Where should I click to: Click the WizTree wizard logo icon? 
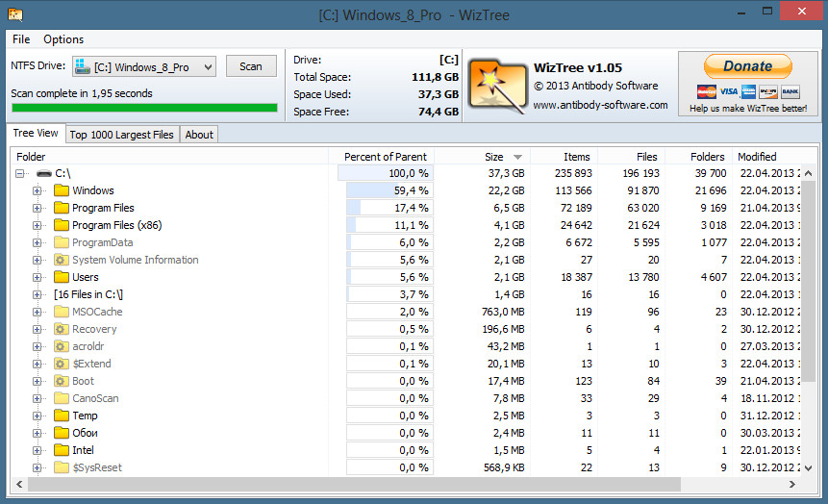click(496, 85)
